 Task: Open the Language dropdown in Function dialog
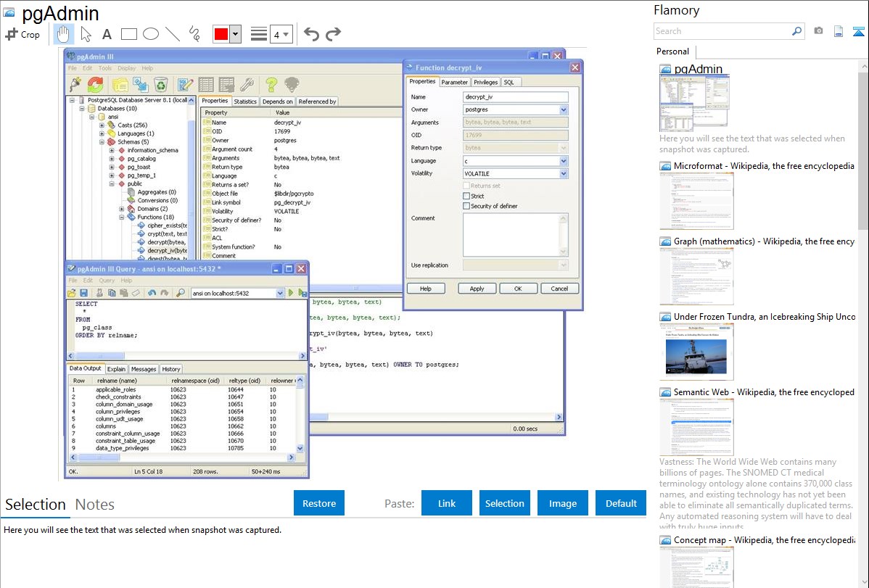(x=563, y=161)
